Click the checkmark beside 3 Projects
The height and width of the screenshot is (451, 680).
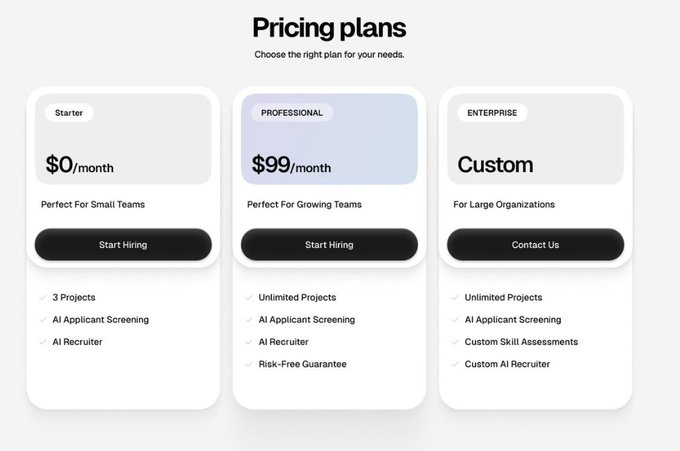tap(42, 297)
